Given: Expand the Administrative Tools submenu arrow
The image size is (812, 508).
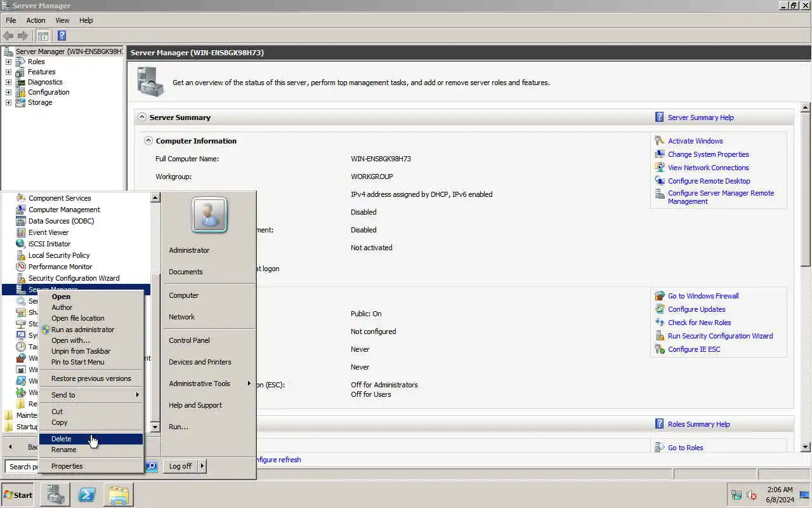Looking at the screenshot, I should (249, 384).
